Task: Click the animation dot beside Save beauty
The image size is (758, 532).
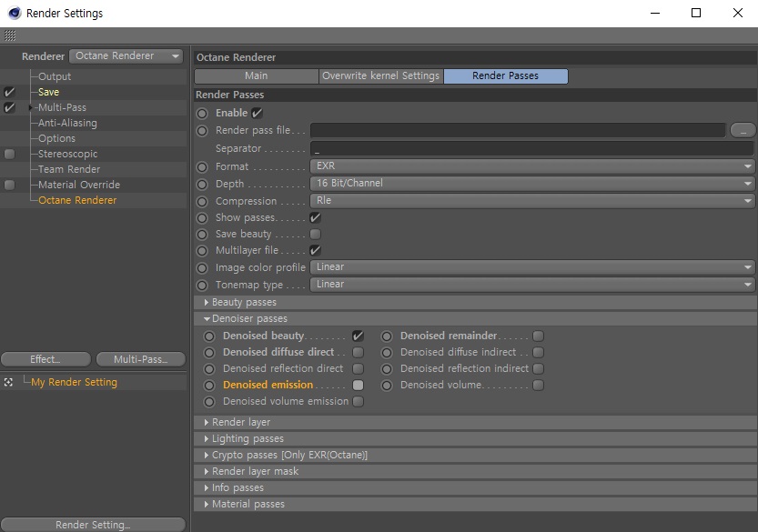Action: tap(202, 235)
